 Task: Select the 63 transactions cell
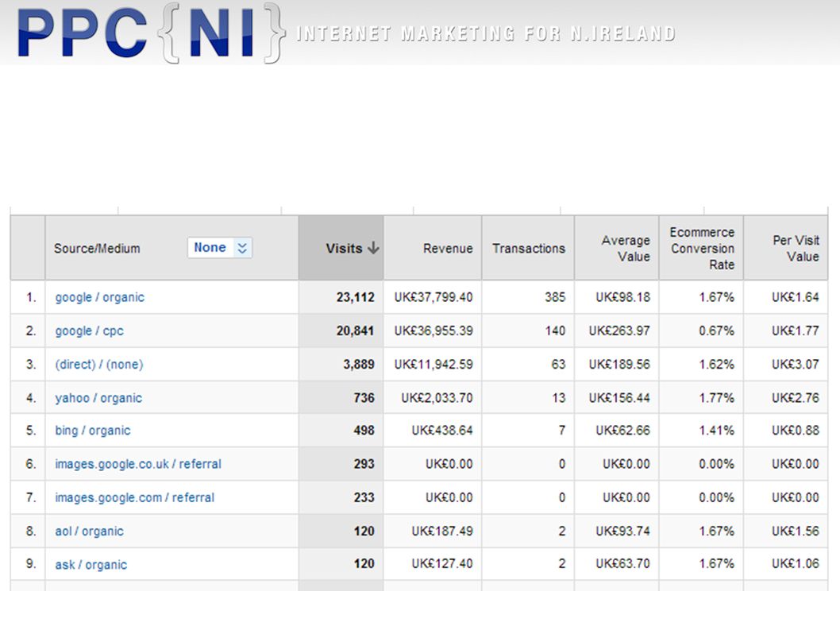tap(528, 365)
